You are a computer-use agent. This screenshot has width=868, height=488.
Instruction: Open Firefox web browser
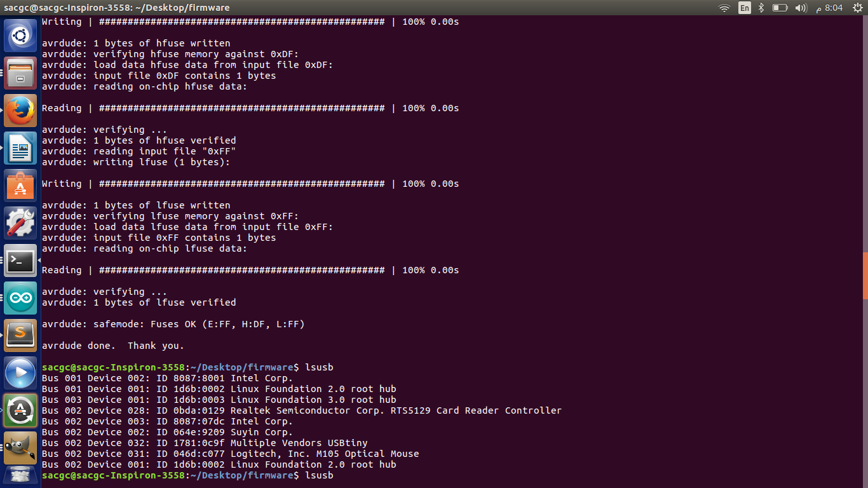point(20,111)
